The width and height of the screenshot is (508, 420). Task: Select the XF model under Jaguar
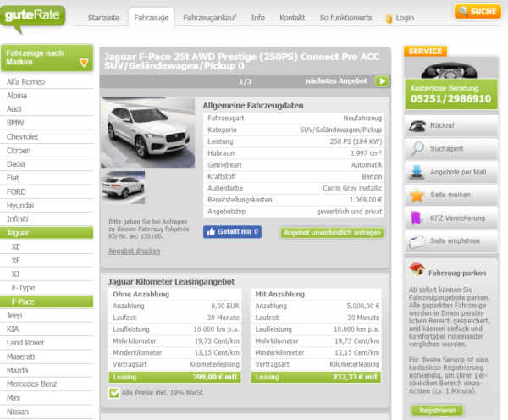tap(47, 261)
